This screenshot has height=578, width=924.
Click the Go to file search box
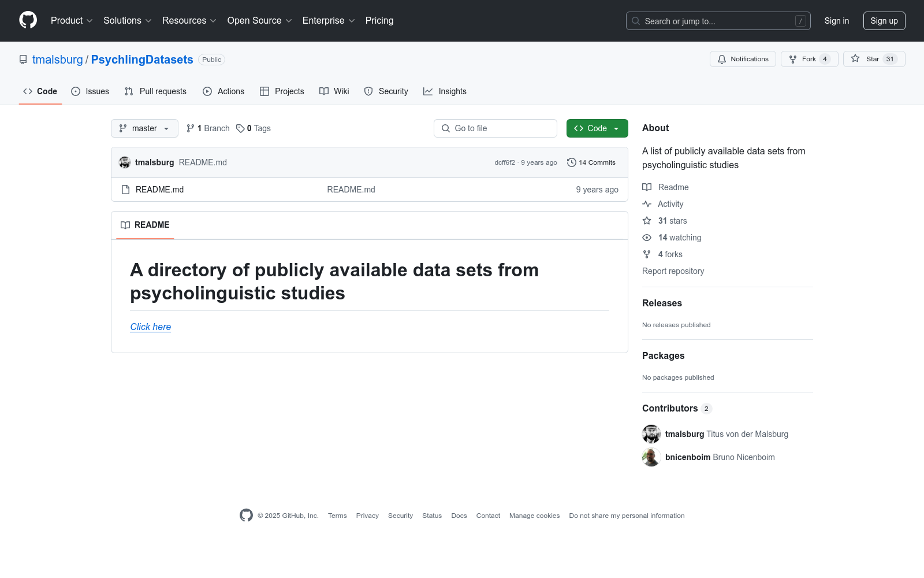pyautogui.click(x=495, y=128)
